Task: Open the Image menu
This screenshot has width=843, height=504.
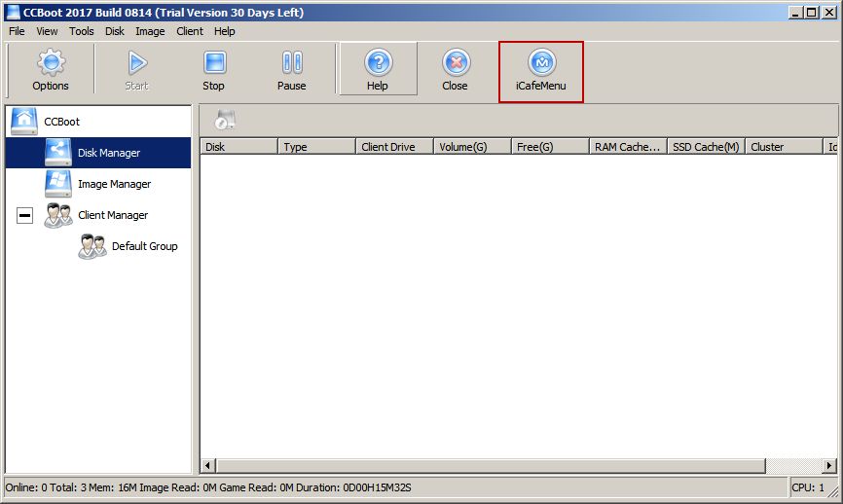Action: click(150, 31)
